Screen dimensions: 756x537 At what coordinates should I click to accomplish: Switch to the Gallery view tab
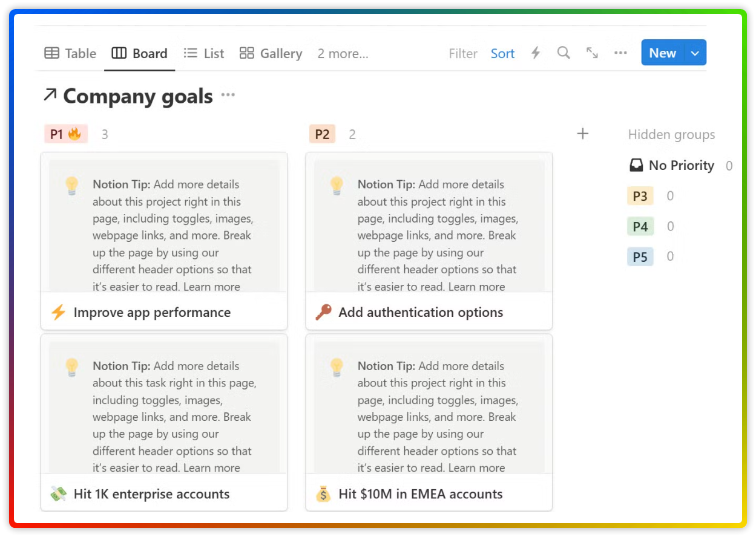pos(271,53)
